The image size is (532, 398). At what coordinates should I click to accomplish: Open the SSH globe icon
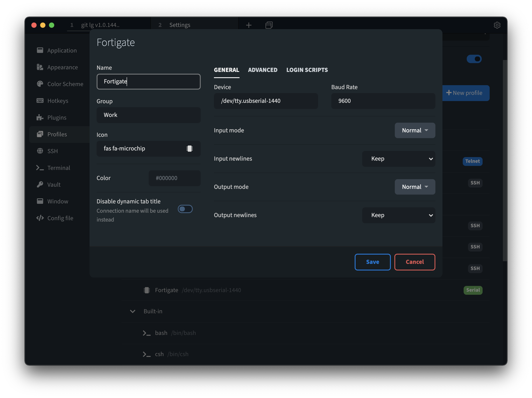coord(40,151)
